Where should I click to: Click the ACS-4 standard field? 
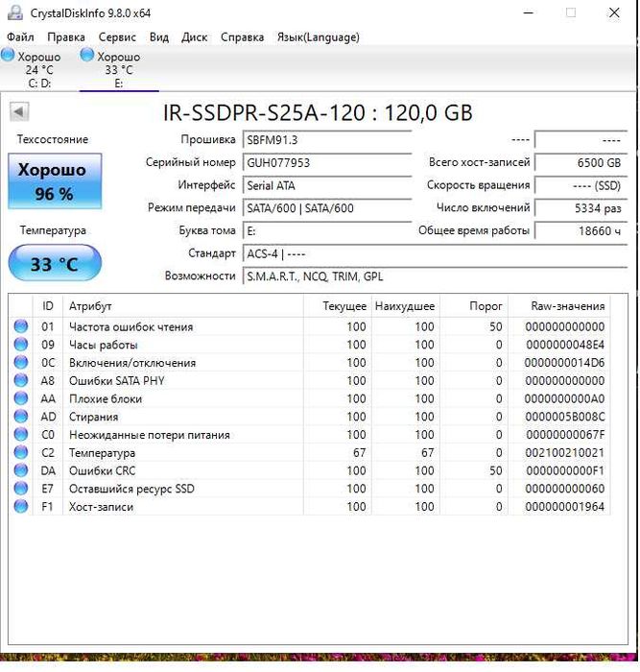click(435, 253)
